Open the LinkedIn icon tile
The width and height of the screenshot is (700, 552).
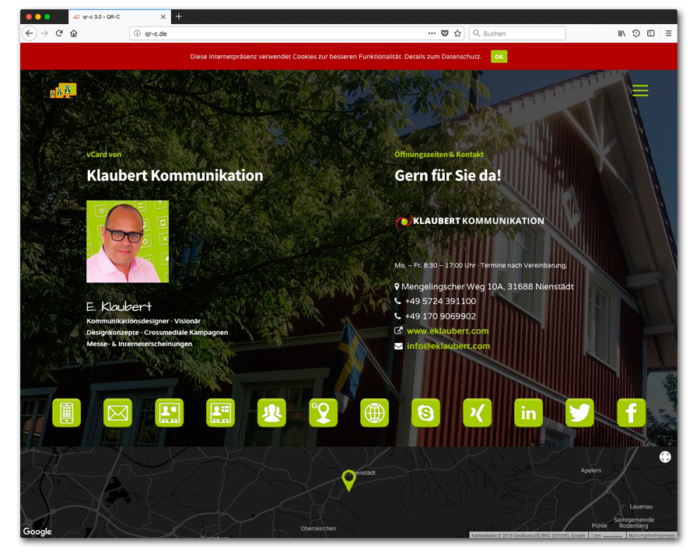point(529,413)
